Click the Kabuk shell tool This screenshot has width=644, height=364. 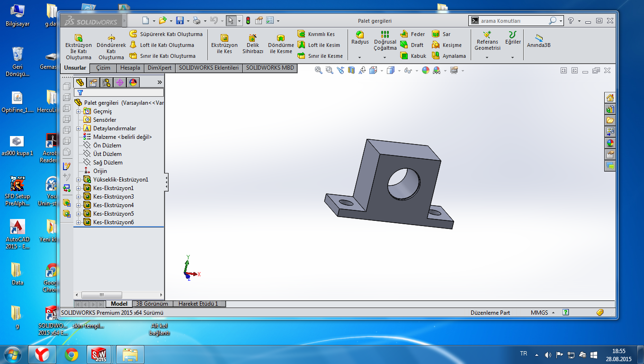click(413, 56)
